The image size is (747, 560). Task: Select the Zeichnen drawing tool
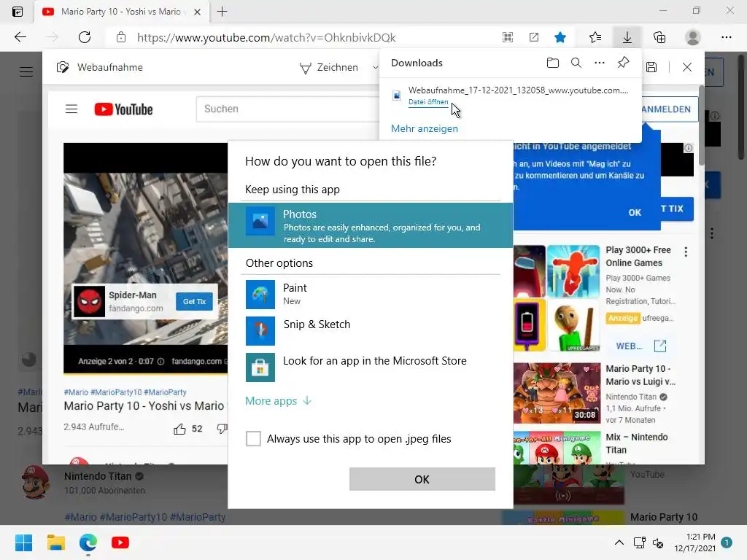[x=329, y=68]
